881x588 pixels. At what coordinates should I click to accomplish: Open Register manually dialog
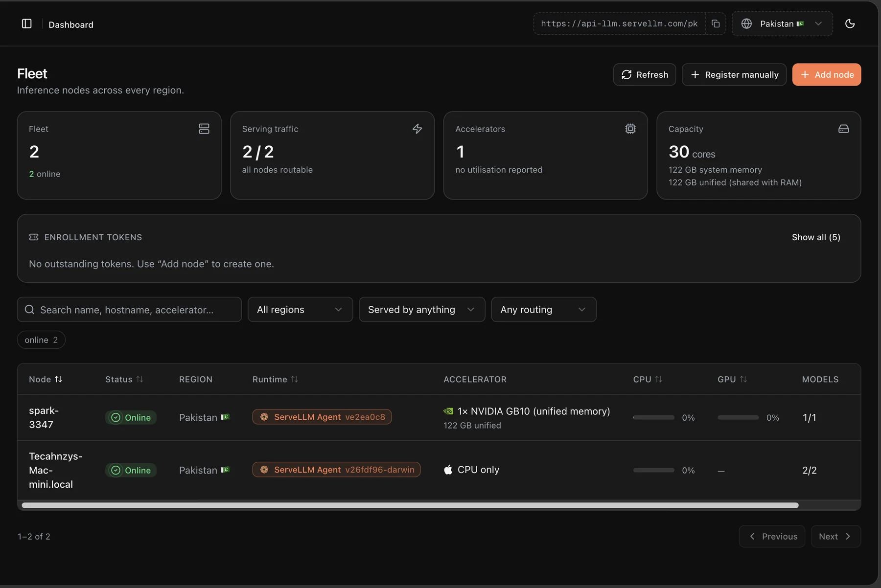coord(734,74)
